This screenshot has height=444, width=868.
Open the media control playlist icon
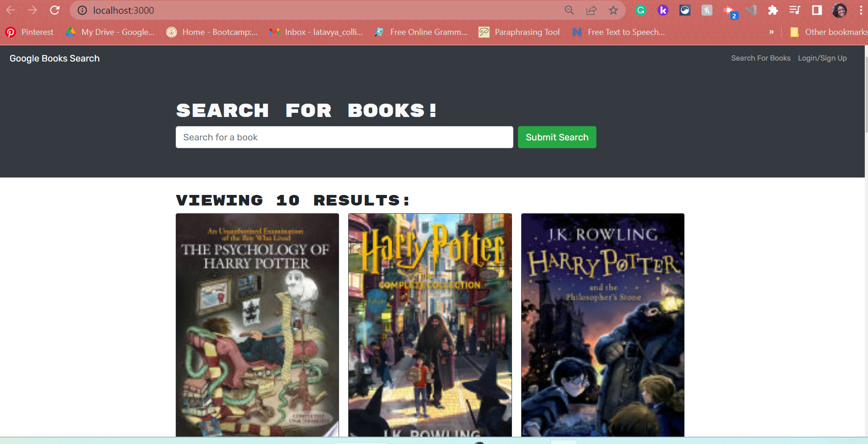pos(795,10)
